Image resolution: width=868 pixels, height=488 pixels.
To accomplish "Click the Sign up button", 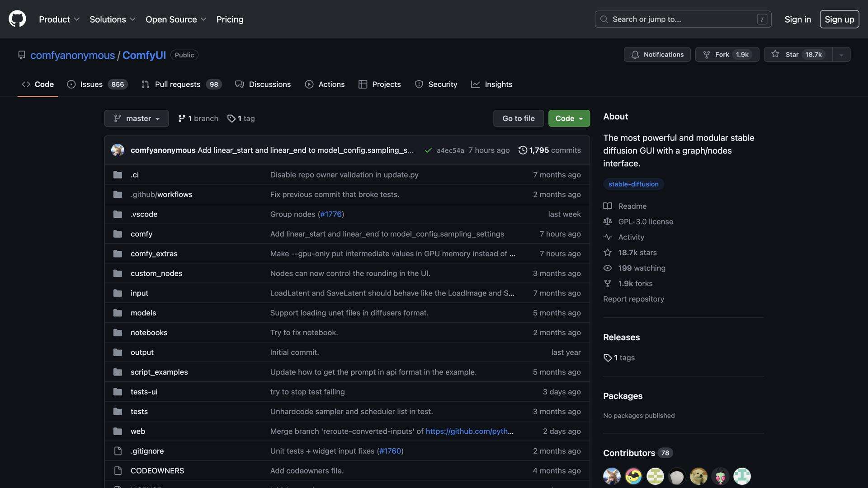I will [x=839, y=19].
